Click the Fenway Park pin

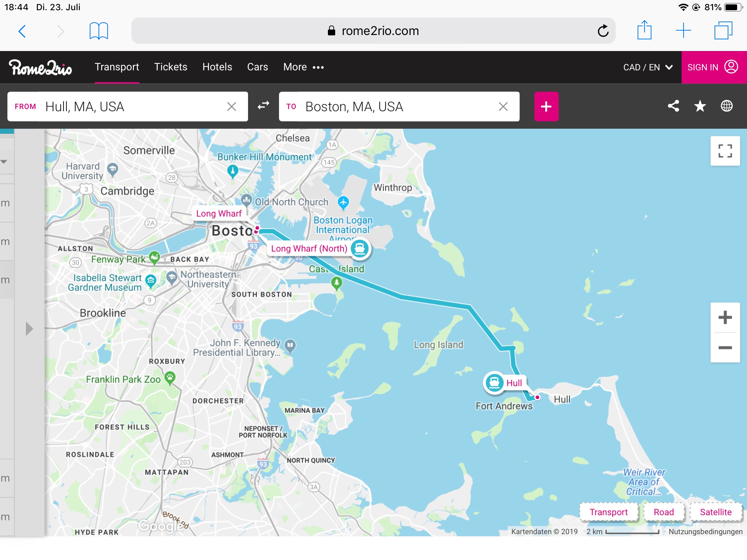(x=155, y=257)
